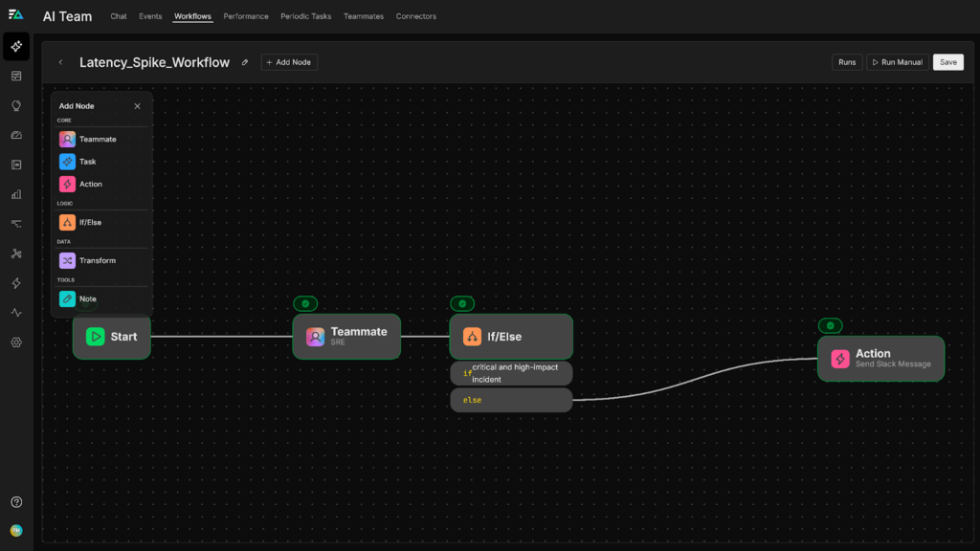Open the Connectors tab
This screenshot has width=980, height=551.
coord(415,16)
